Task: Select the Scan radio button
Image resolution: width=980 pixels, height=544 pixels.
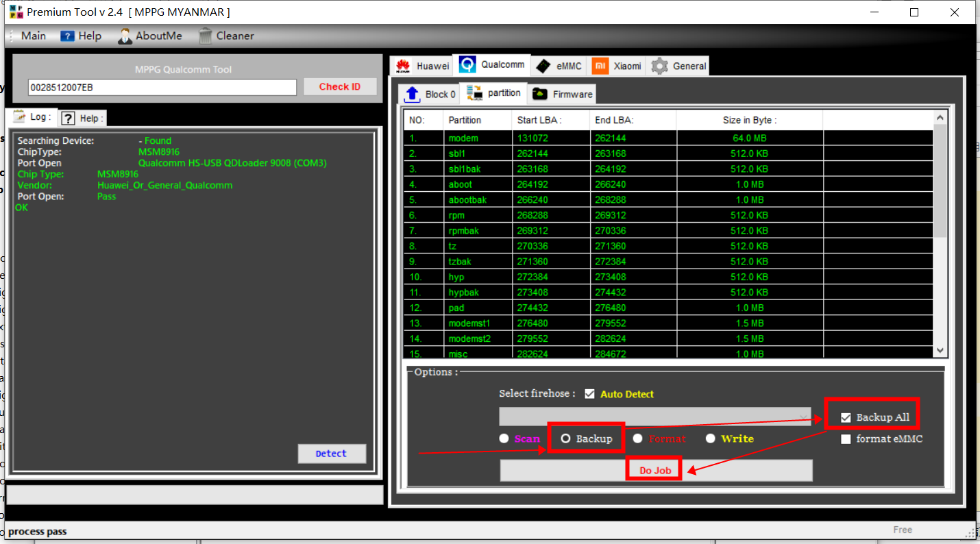Action: (x=504, y=438)
